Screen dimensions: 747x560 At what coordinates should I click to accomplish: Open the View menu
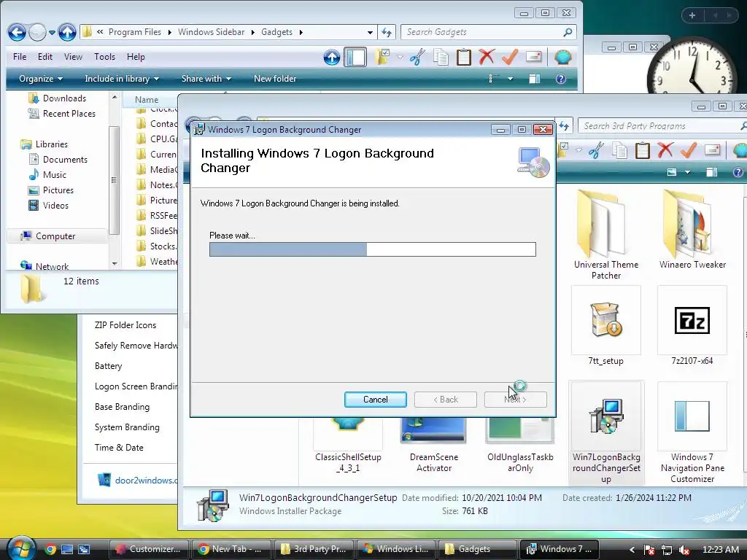pyautogui.click(x=73, y=57)
